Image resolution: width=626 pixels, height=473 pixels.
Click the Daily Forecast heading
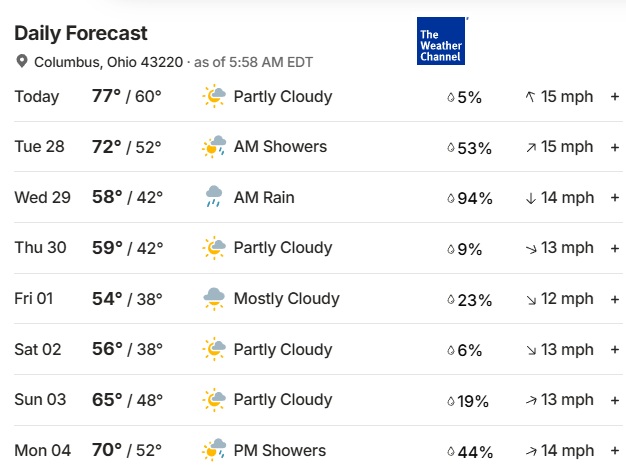[x=81, y=34]
